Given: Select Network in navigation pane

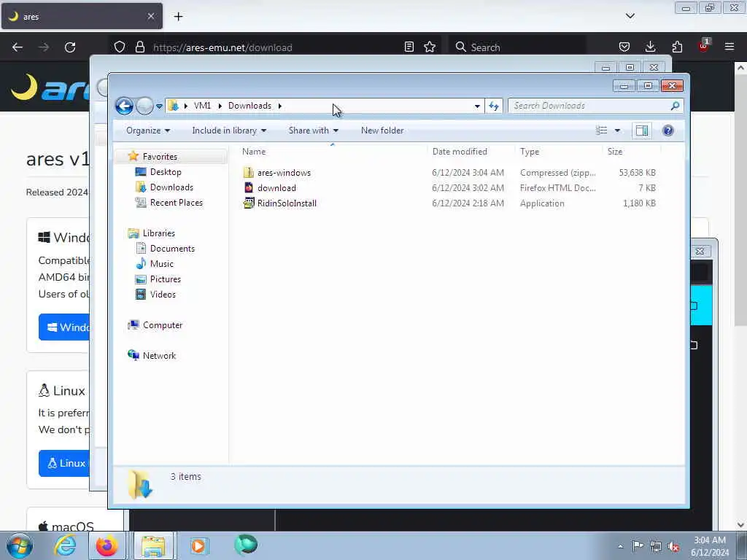Looking at the screenshot, I should click(x=159, y=356).
